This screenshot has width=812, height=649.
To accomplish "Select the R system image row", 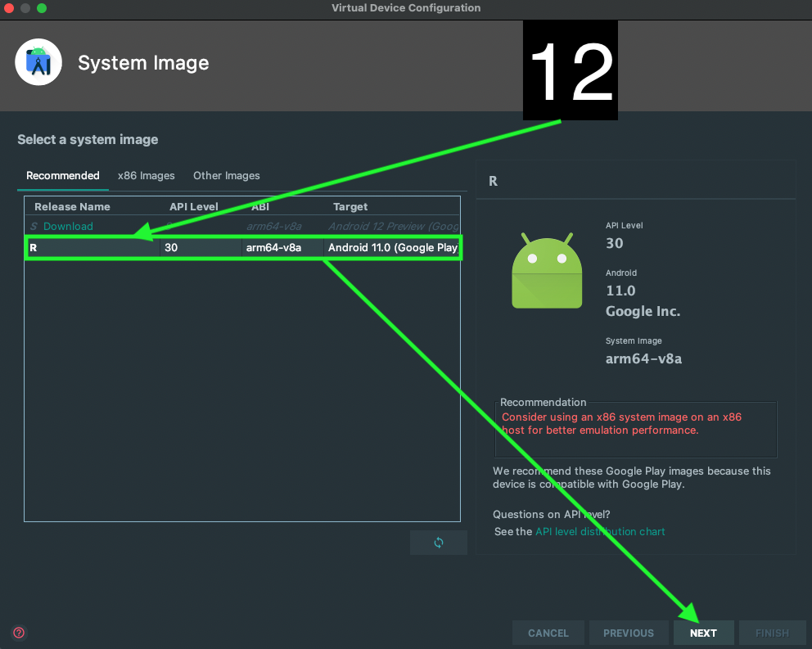I will pyautogui.click(x=243, y=247).
